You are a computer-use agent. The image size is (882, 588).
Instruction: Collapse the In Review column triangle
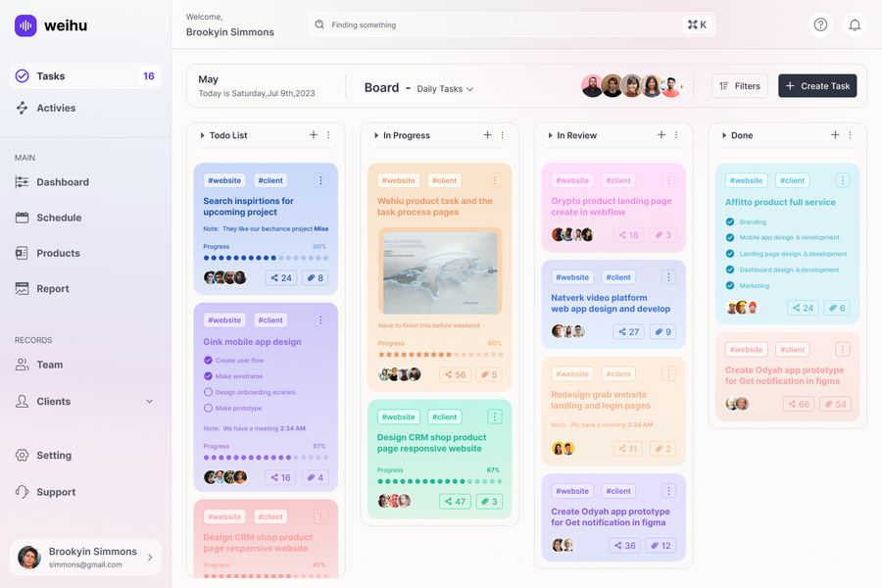pos(550,135)
